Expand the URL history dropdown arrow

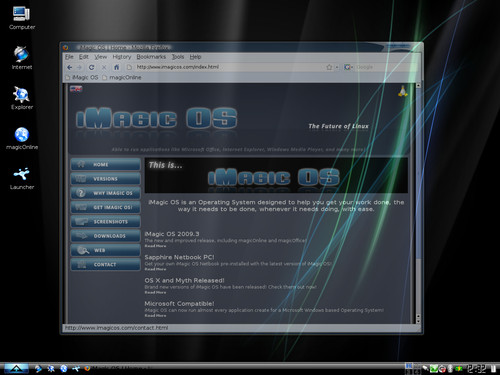(x=337, y=67)
